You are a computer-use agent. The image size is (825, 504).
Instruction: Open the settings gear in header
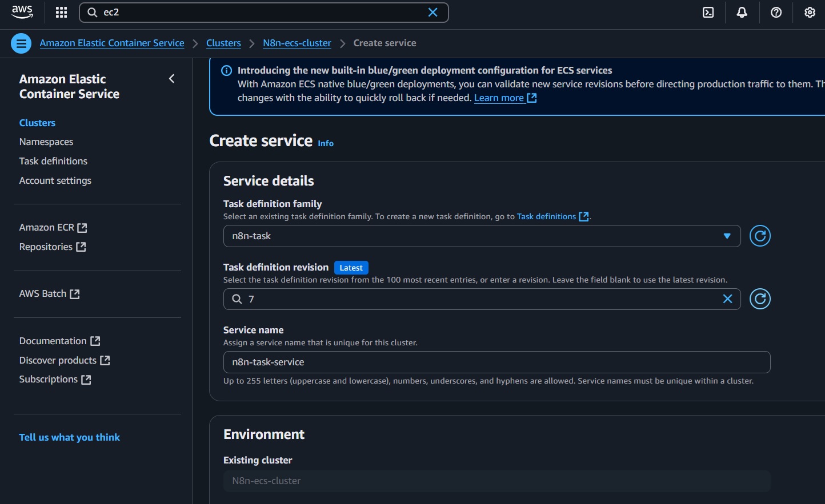810,12
